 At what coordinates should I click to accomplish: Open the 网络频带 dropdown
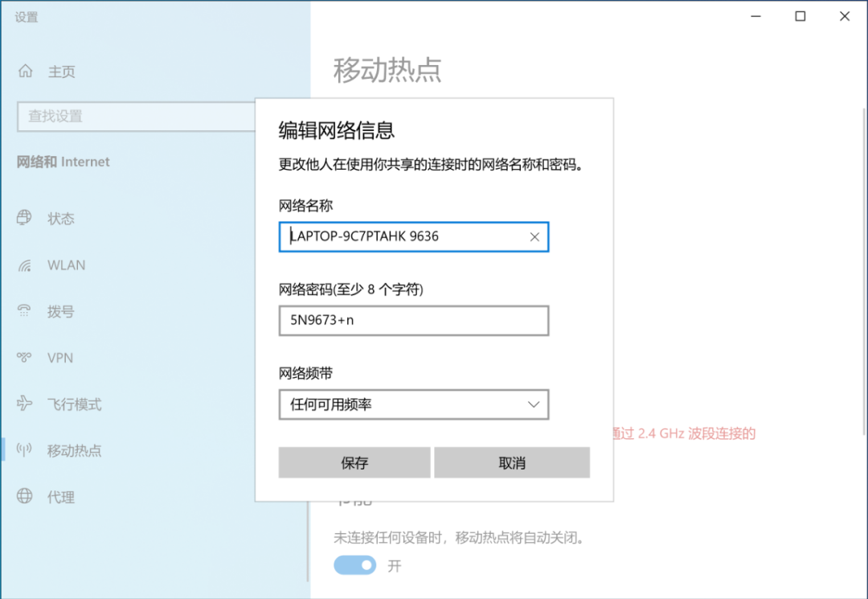pyautogui.click(x=414, y=404)
